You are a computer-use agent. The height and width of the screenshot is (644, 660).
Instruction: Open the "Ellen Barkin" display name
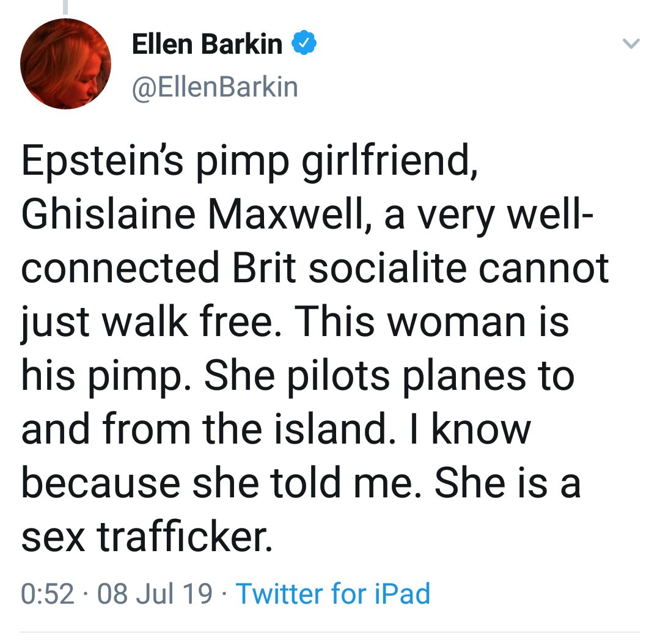(x=207, y=45)
